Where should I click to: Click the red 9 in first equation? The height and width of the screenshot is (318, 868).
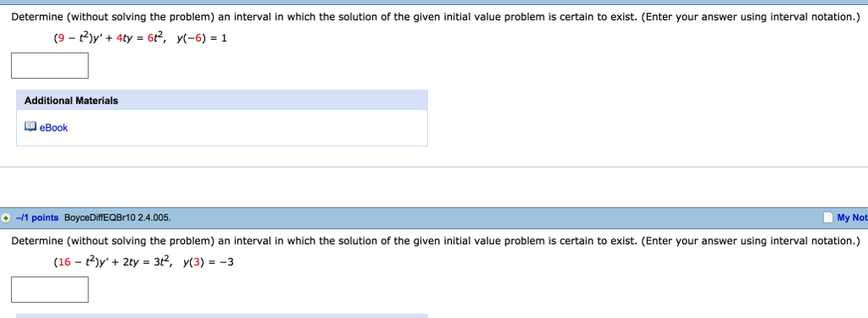[x=60, y=39]
